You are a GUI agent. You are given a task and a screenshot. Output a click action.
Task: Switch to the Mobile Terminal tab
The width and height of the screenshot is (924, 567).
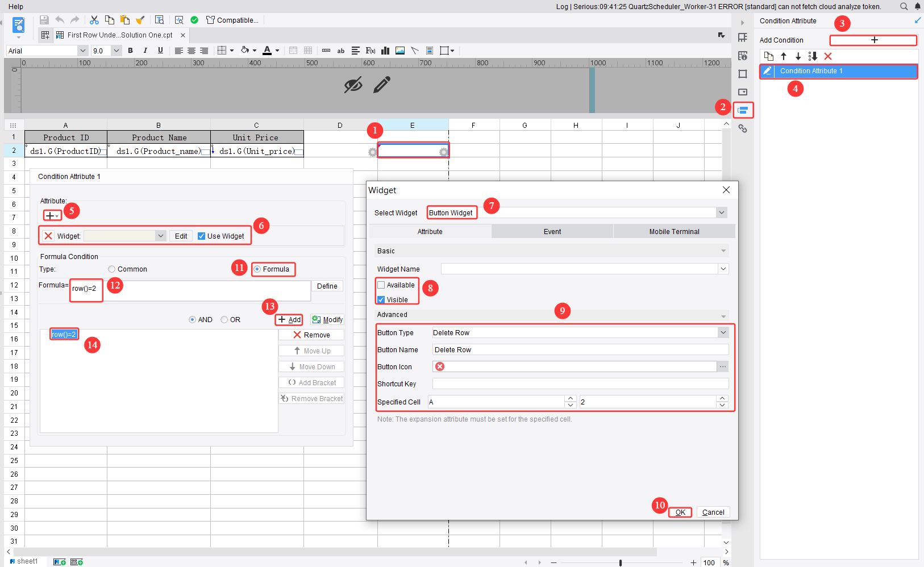tap(675, 231)
